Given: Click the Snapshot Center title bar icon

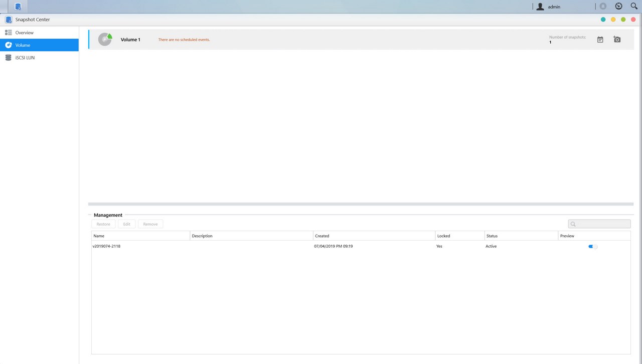Looking at the screenshot, I should 9,20.
